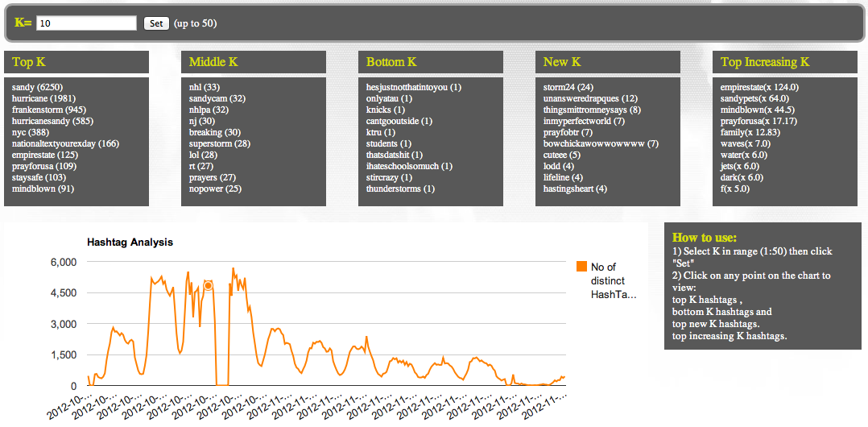Click the highlighted orange data point on chart

[208, 286]
